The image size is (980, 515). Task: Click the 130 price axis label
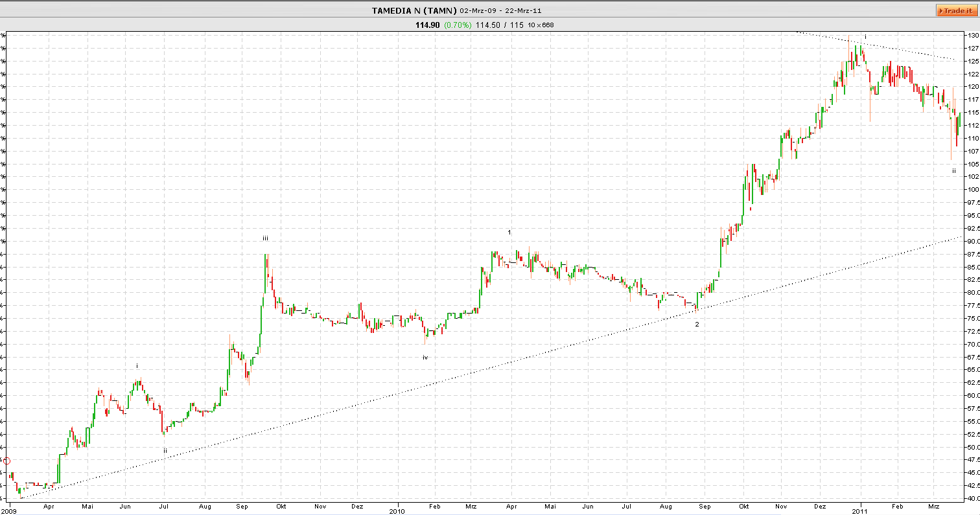coord(973,35)
